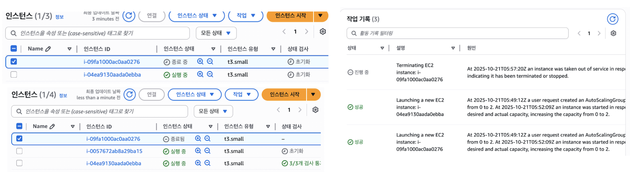644x175 pixels.
Task: Open settings gear in activity history panel
Action: coord(613,33)
